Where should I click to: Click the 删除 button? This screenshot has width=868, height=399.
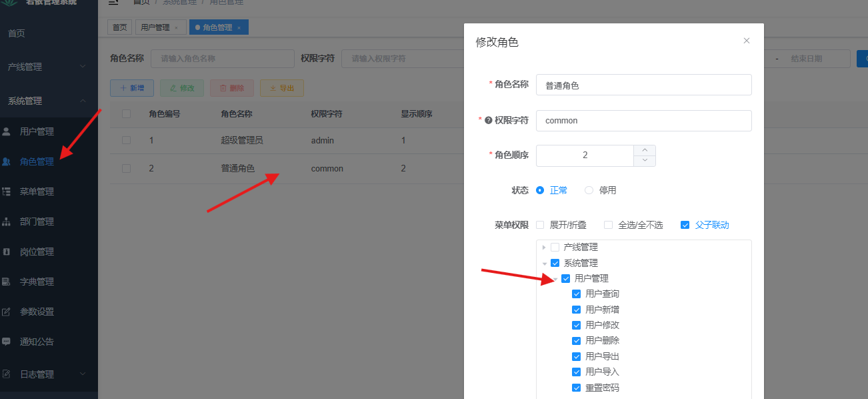(232, 88)
